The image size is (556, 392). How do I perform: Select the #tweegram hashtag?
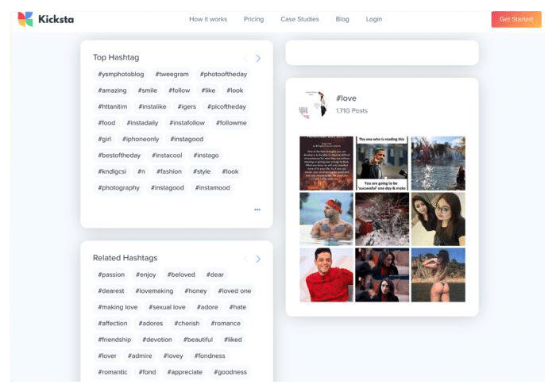tap(172, 75)
